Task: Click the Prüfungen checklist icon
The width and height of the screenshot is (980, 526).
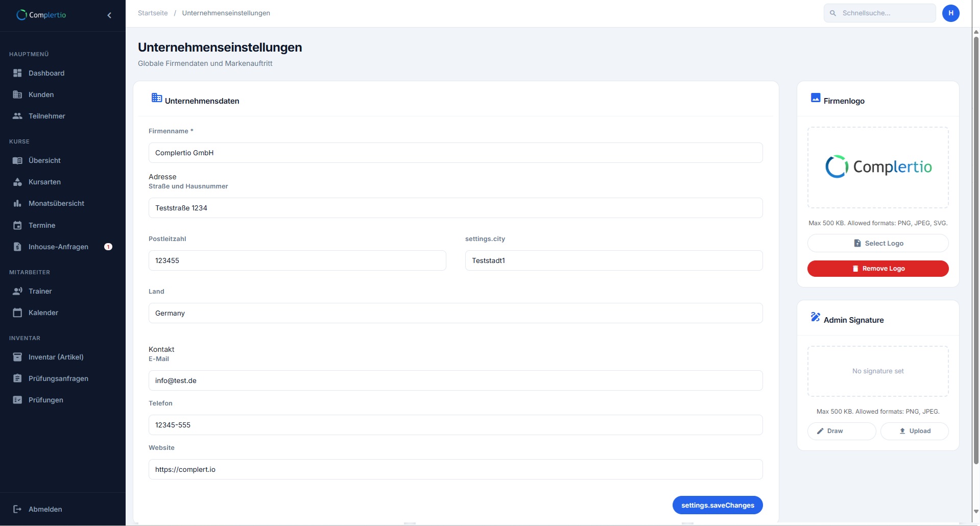Action: click(x=17, y=400)
